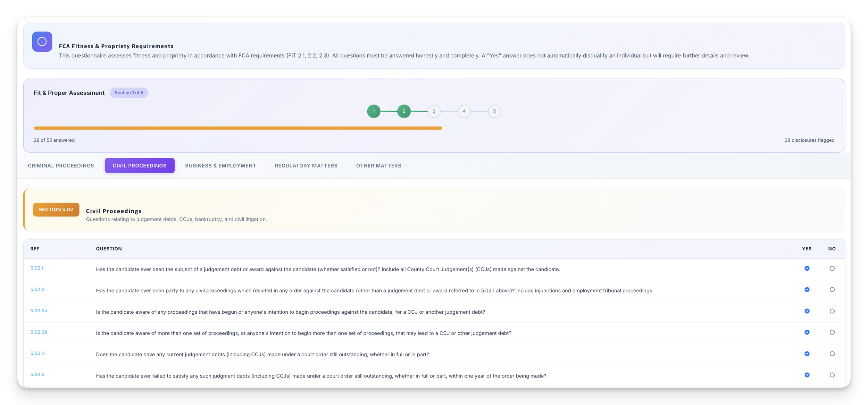This screenshot has width=868, height=405.
Task: Choose No for question 5.02.4
Action: [x=832, y=354]
